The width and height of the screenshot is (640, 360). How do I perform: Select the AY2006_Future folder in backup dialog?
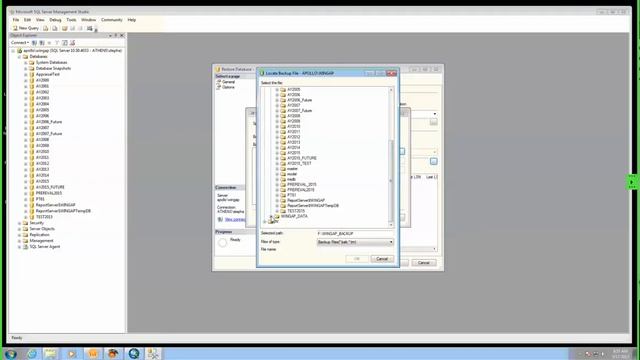tap(300, 100)
